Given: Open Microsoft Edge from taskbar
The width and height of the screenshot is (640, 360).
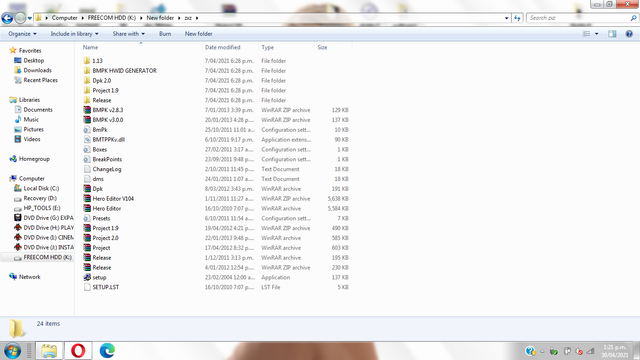Looking at the screenshot, I should coord(107,351).
